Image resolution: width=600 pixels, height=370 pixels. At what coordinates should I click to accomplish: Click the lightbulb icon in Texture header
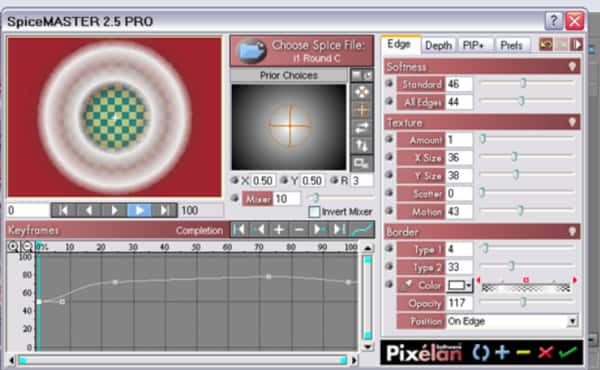pos(572,122)
